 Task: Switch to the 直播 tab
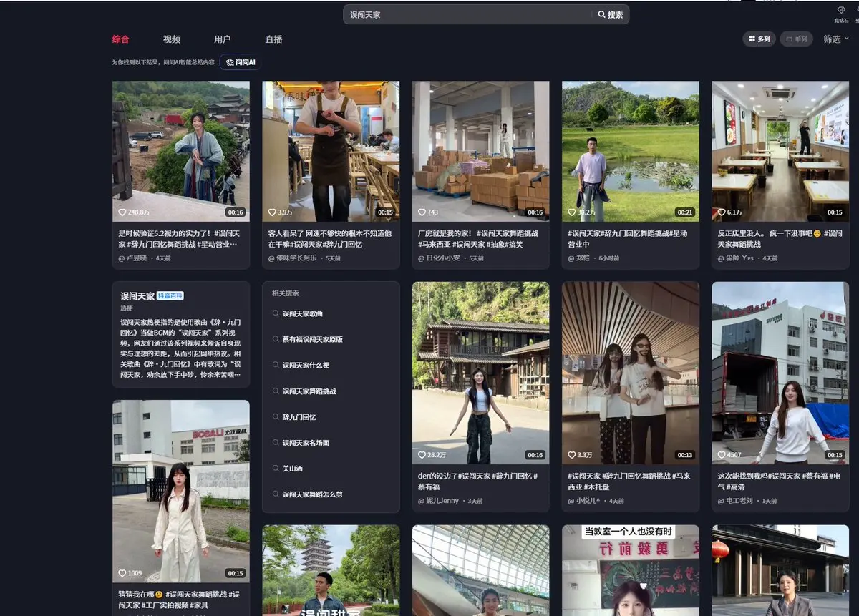click(x=273, y=39)
